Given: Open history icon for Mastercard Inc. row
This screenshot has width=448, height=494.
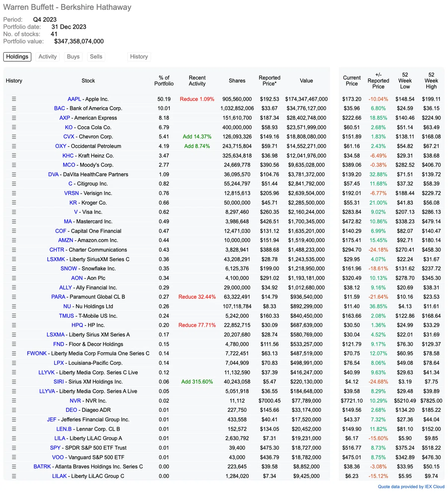Looking at the screenshot, I should coord(14,221).
